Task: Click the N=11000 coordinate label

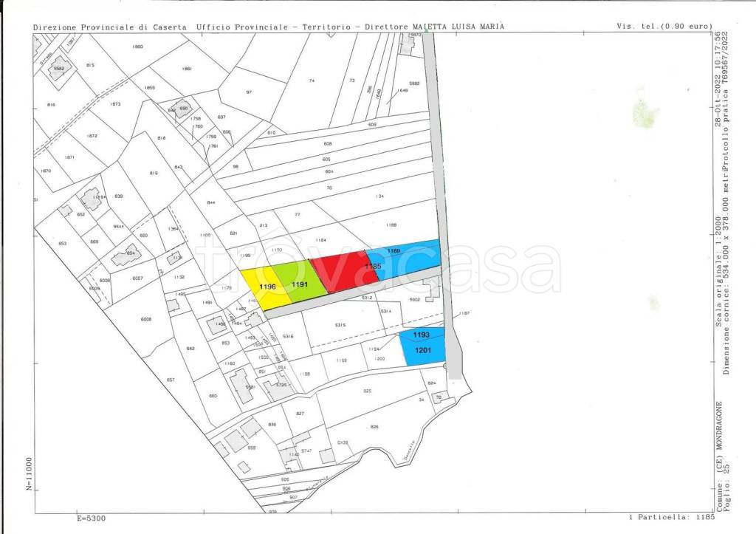Action: (30, 474)
